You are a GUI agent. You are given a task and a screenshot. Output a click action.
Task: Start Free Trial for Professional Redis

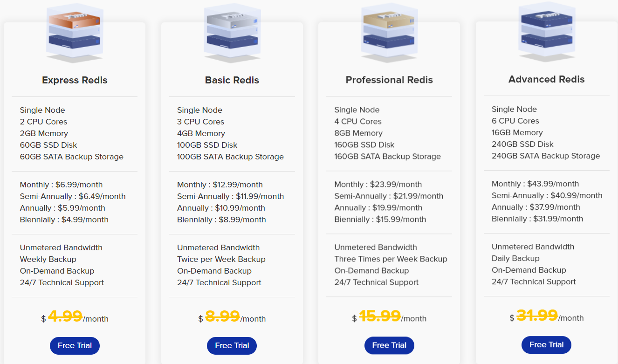(389, 345)
